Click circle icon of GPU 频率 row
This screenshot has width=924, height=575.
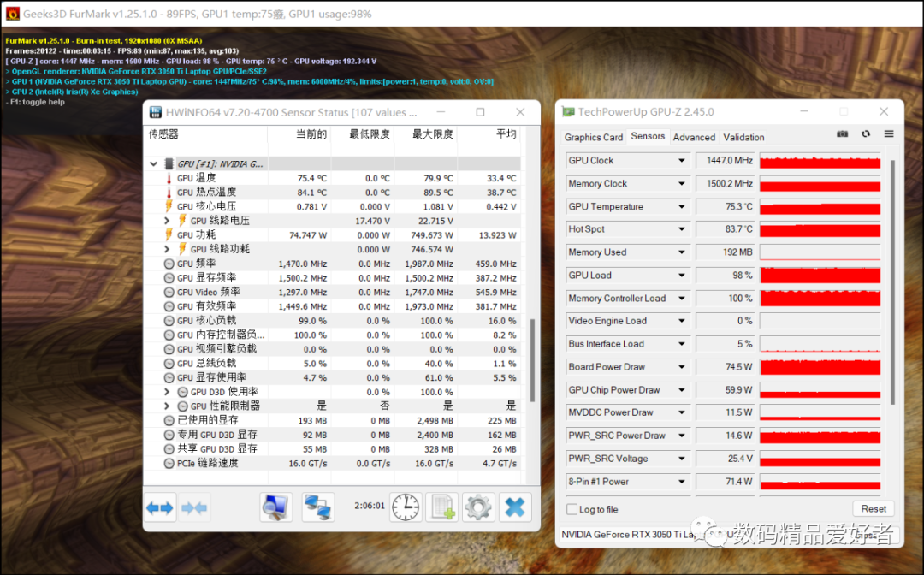tap(169, 264)
